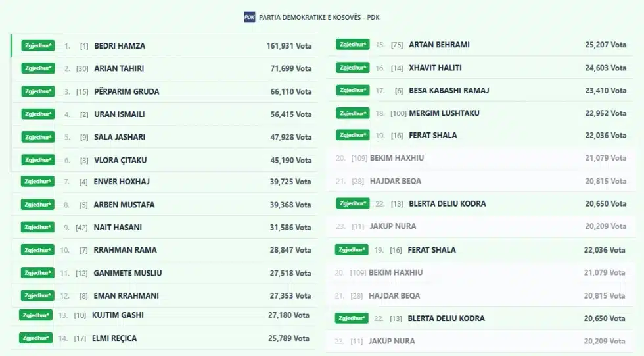
Task: Select the Ganimete Musliu candidate row
Action: (128, 273)
